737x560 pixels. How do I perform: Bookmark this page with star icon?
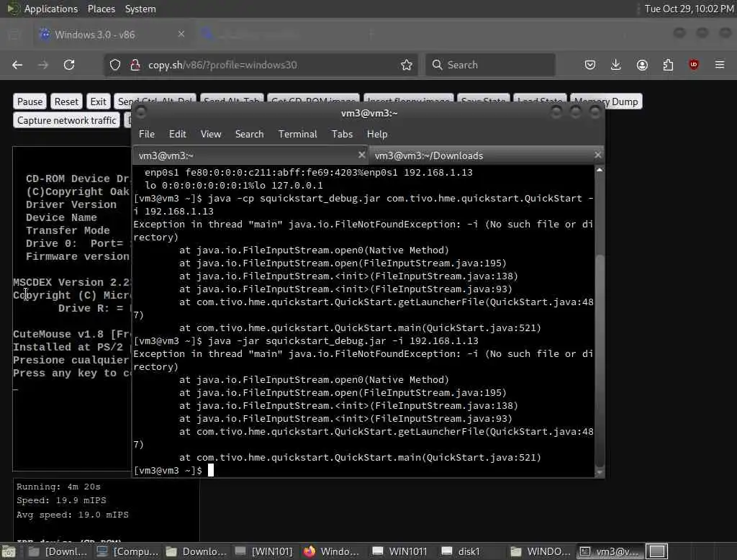[x=407, y=65]
